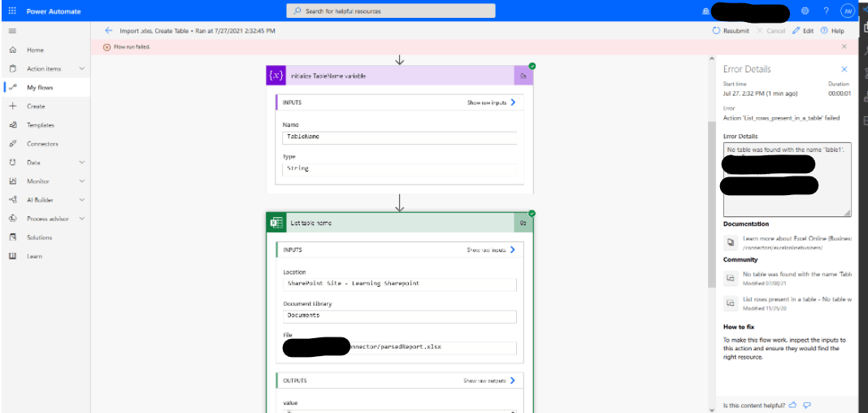Image resolution: width=868 pixels, height=413 pixels.
Task: Click the Solutions icon
Action: pyautogui.click(x=13, y=237)
